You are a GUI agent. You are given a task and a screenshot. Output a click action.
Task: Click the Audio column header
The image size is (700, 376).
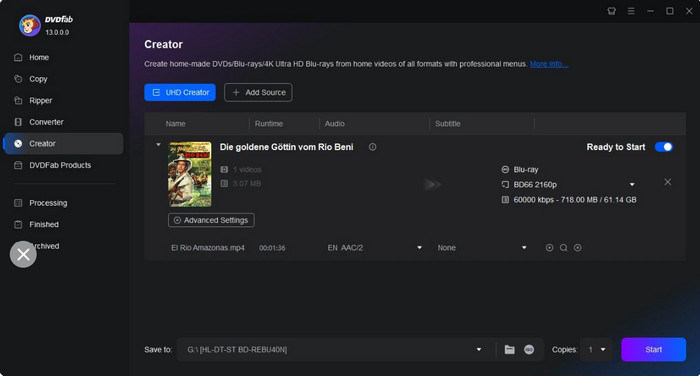[334, 124]
